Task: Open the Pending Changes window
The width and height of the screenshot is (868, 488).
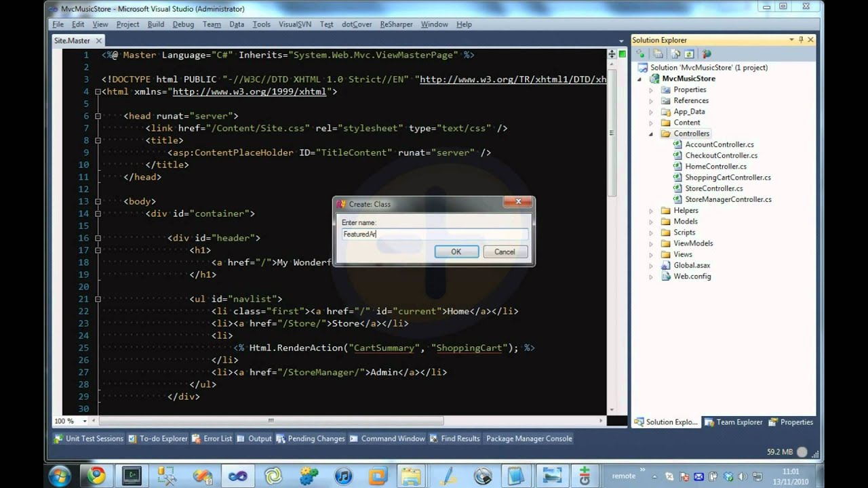Action: (311, 439)
